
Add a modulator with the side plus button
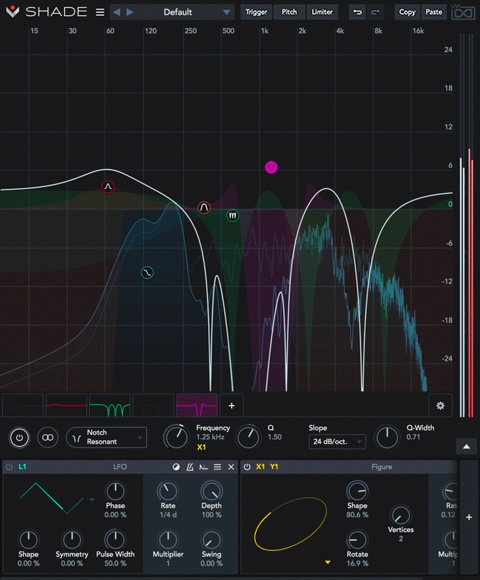coord(469,517)
